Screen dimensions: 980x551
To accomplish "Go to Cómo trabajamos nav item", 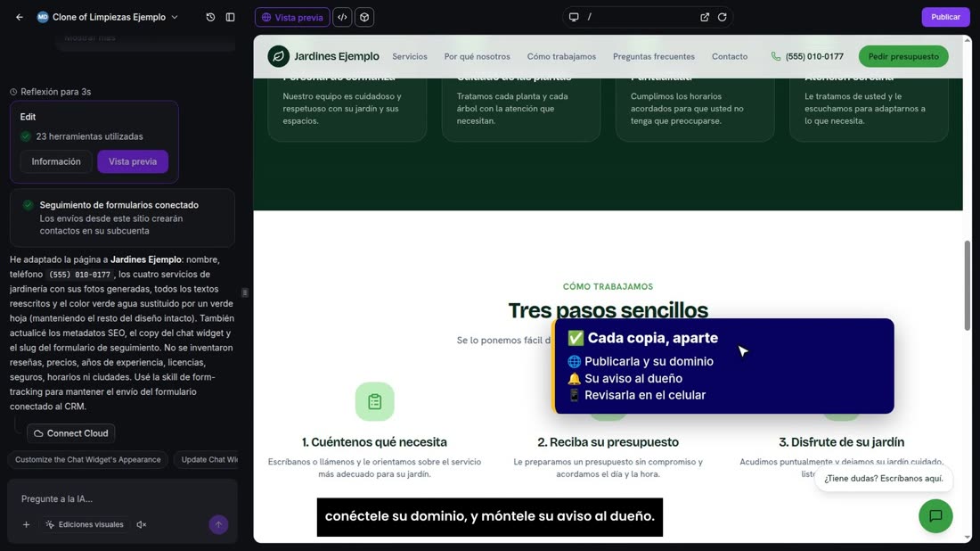I will pyautogui.click(x=561, y=56).
